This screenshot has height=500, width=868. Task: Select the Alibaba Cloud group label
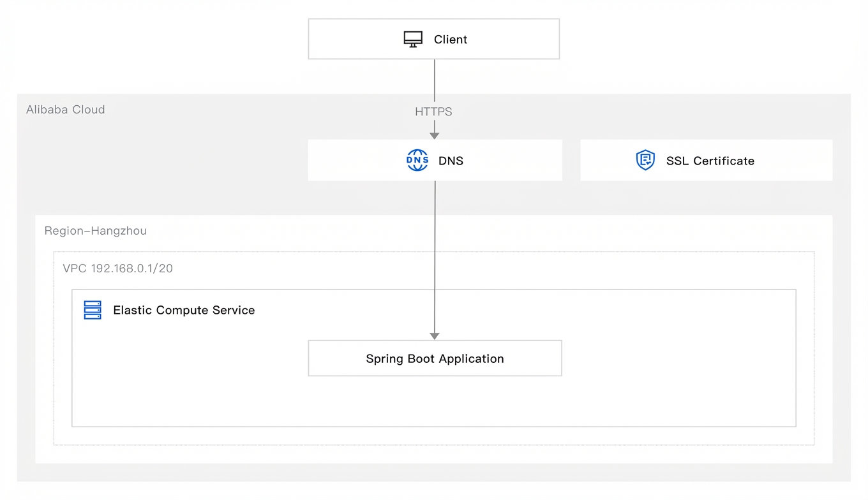click(x=65, y=110)
